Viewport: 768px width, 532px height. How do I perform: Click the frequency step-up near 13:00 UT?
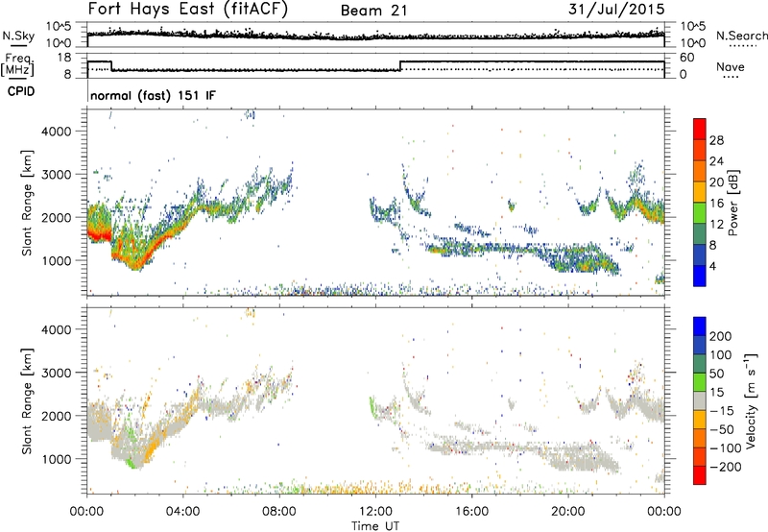pyautogui.click(x=400, y=65)
